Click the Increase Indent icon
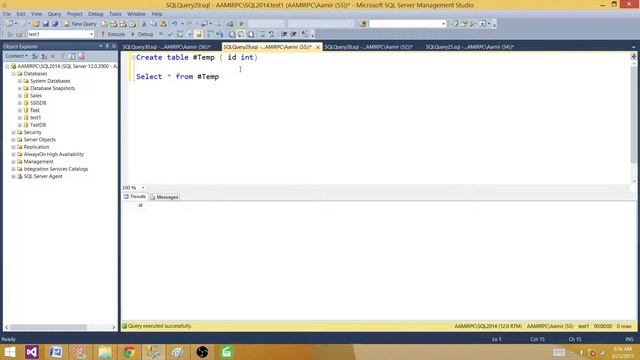Viewport: 640px width, 360px height. pyautogui.click(x=293, y=34)
